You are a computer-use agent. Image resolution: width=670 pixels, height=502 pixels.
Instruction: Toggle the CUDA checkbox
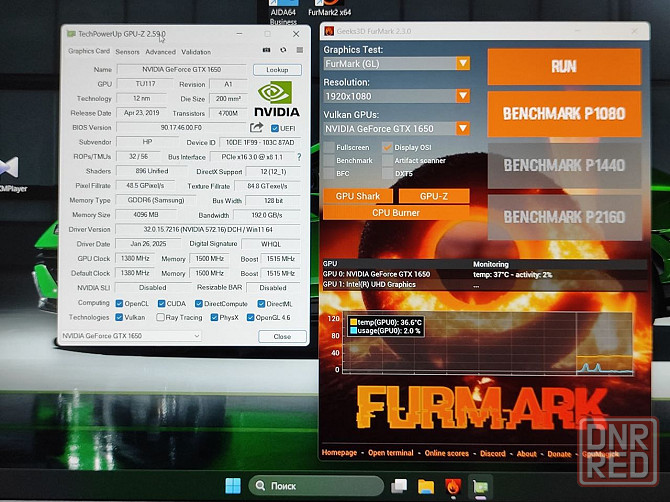[161, 304]
